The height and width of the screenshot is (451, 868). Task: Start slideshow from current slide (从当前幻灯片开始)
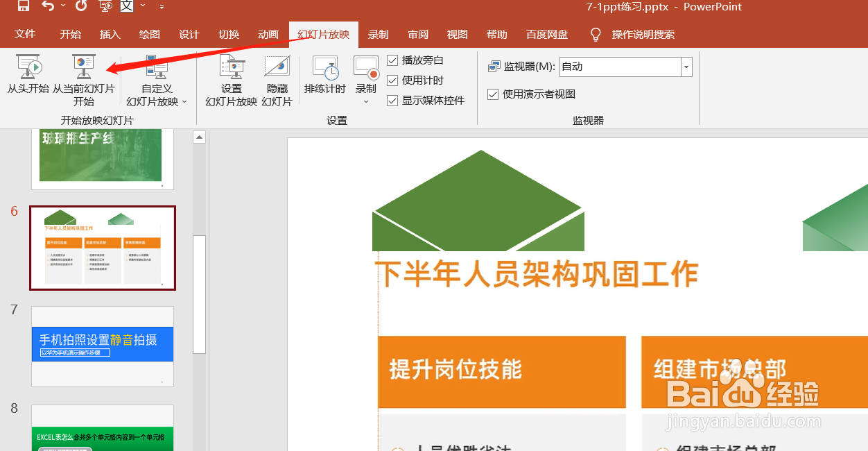(82, 76)
